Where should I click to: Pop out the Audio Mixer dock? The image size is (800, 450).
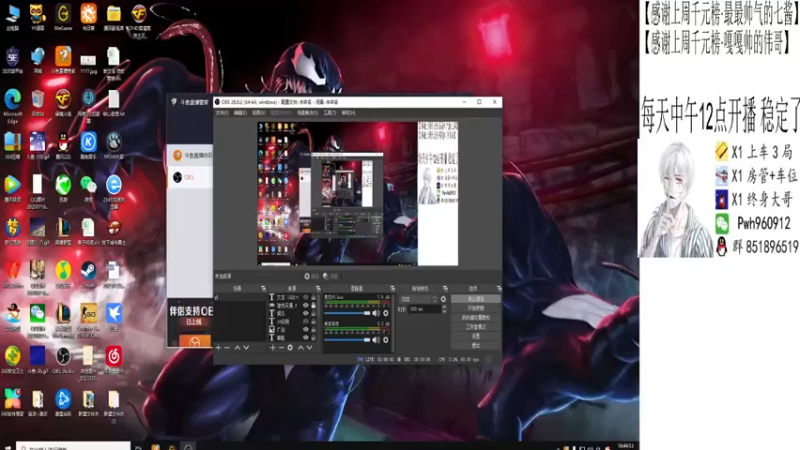(x=392, y=289)
